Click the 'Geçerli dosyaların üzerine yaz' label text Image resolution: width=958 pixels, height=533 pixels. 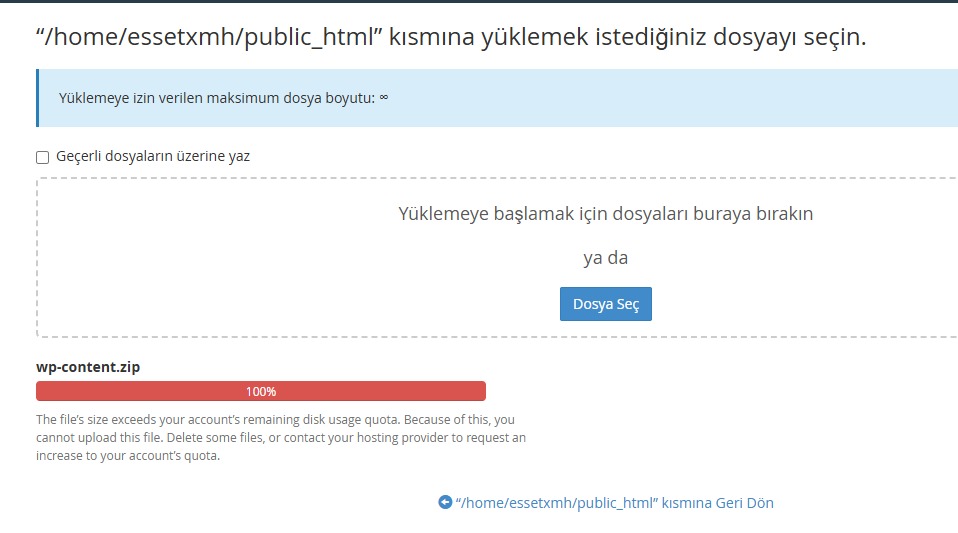click(x=153, y=157)
